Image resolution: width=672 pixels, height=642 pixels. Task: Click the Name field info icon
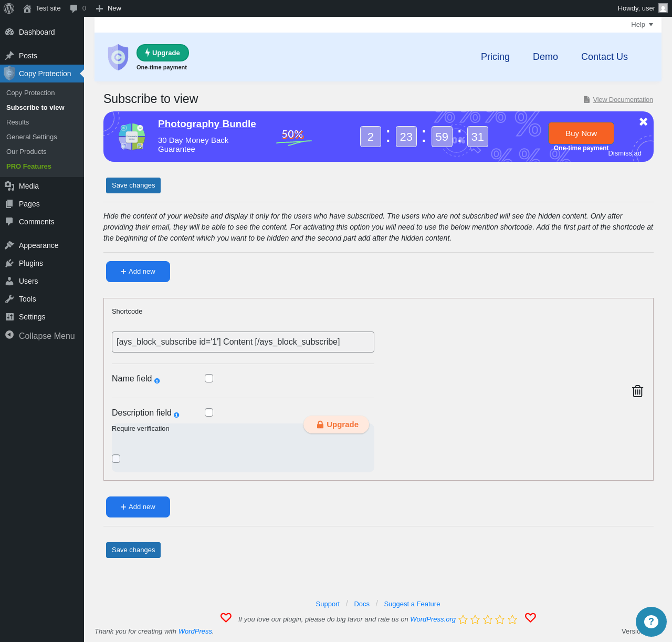(157, 381)
